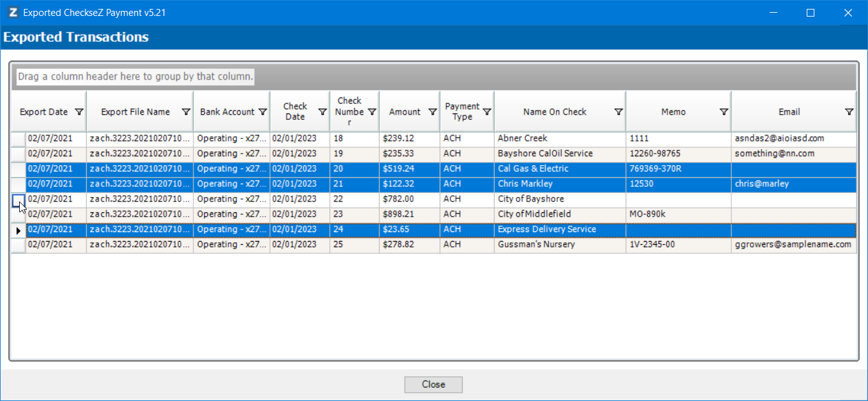Click memo cell 12260-98765

pyautogui.click(x=678, y=154)
